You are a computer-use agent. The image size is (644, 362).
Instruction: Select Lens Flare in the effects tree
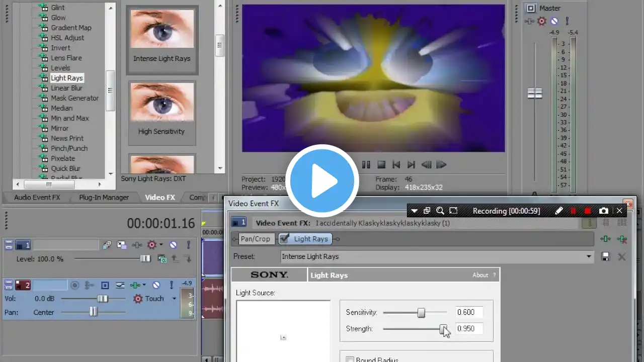click(66, 58)
